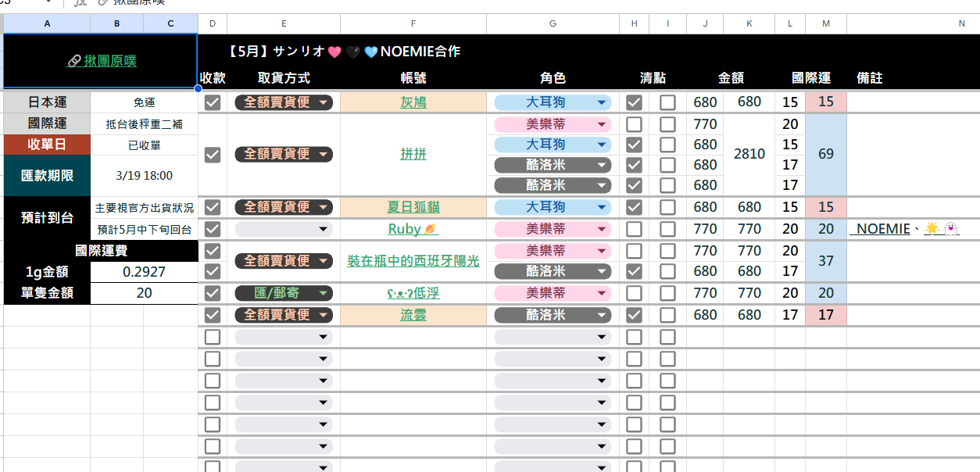Expand 大耳狗 role dropdown for 夏日狐貓

(x=553, y=207)
